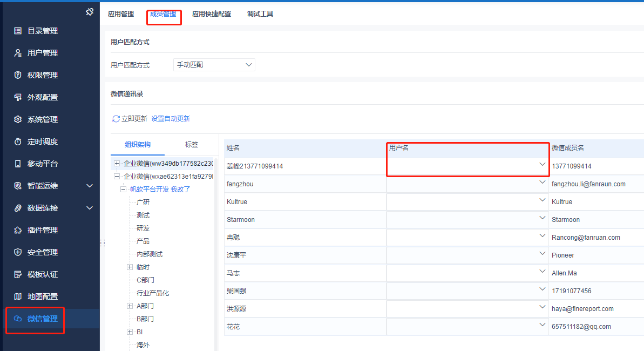This screenshot has width=644, height=351.
Task: Open username dropdown for 洪源源
Action: click(542, 307)
